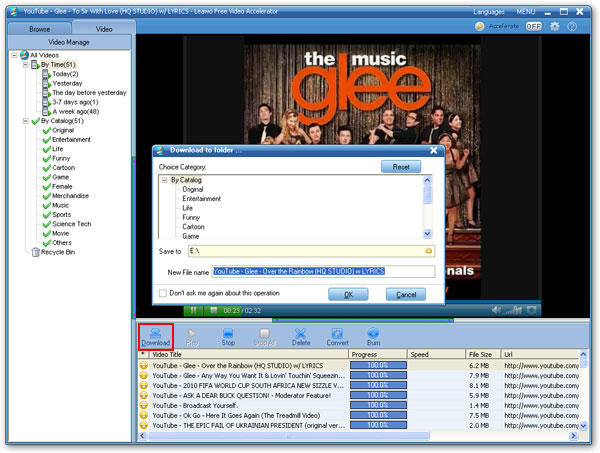Collapse By Catalog in dialog tree
The height and width of the screenshot is (453, 600).
pyautogui.click(x=165, y=180)
